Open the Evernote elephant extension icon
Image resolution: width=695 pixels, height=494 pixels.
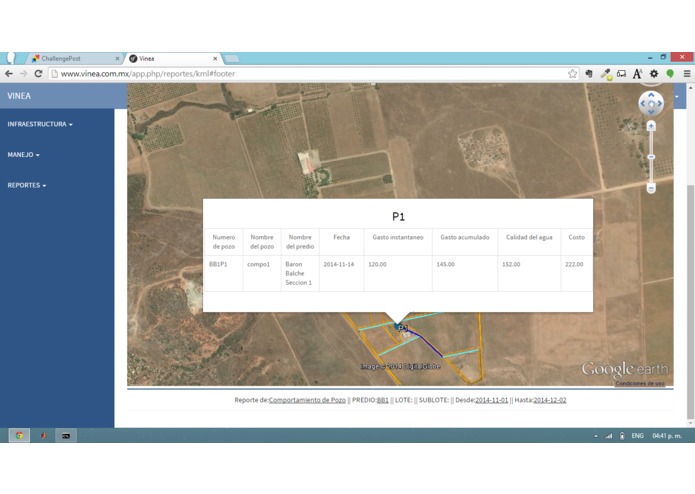[589, 74]
